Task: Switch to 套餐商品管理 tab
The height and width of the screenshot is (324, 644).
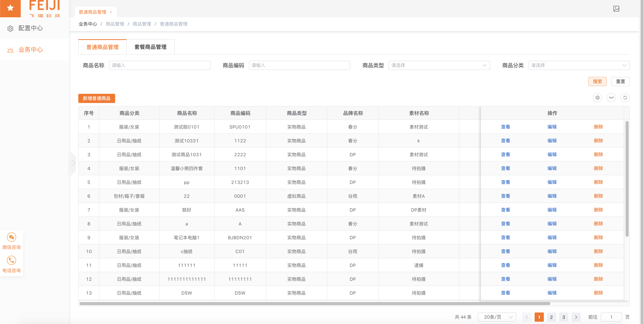Action: [x=150, y=47]
